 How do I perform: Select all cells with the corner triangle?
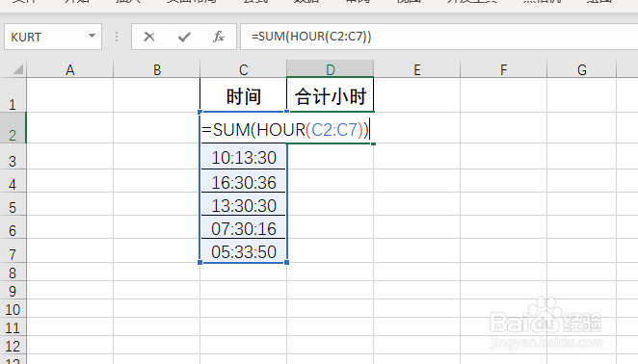click(x=18, y=69)
